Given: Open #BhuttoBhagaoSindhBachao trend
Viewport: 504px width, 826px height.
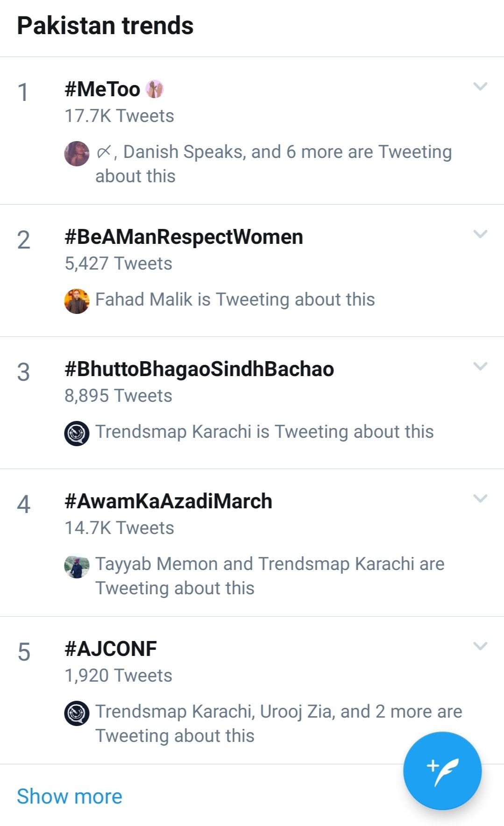Looking at the screenshot, I should tap(199, 369).
